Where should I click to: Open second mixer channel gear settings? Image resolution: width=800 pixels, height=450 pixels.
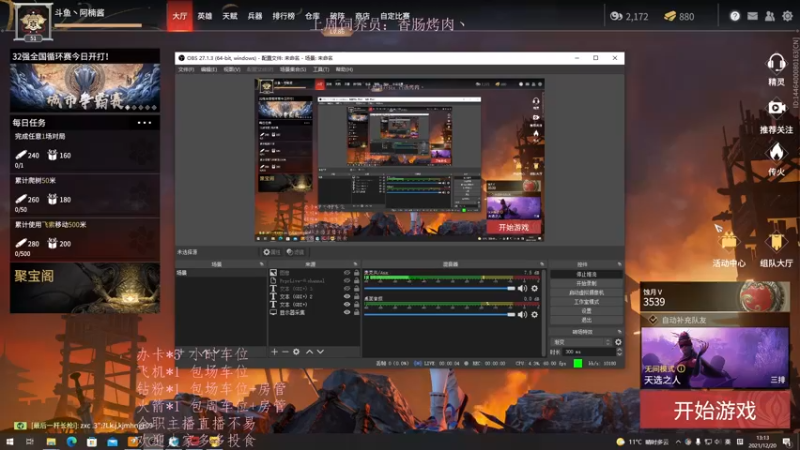(534, 314)
